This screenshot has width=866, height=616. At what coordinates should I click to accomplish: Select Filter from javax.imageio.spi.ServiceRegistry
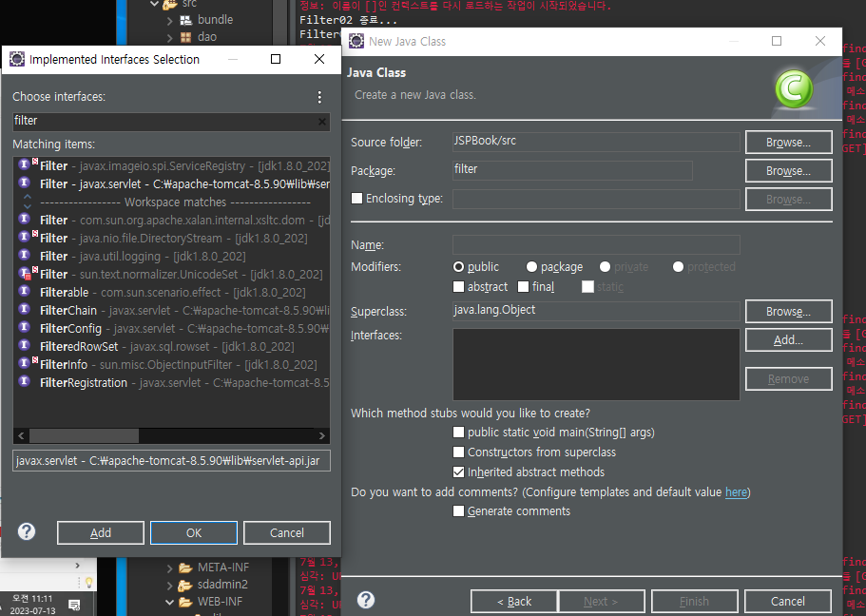point(171,165)
